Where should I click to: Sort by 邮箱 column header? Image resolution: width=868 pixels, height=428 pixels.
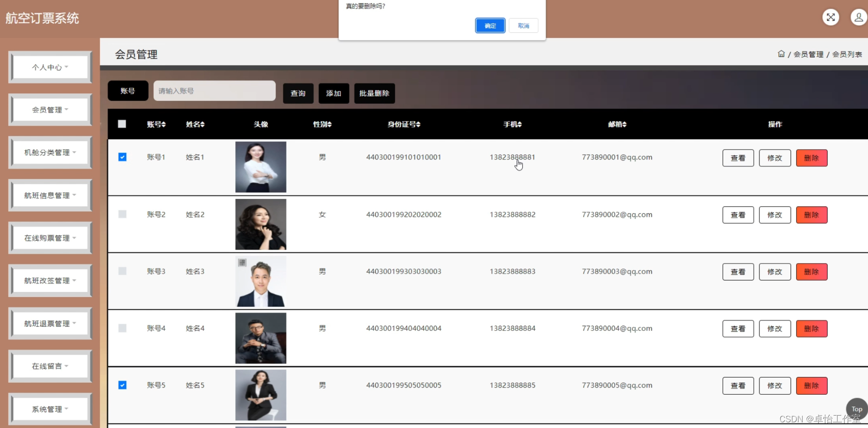tap(617, 124)
